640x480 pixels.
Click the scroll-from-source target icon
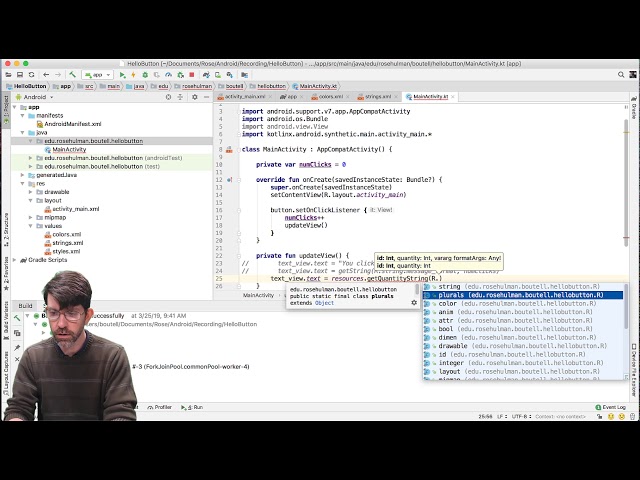coord(168,97)
